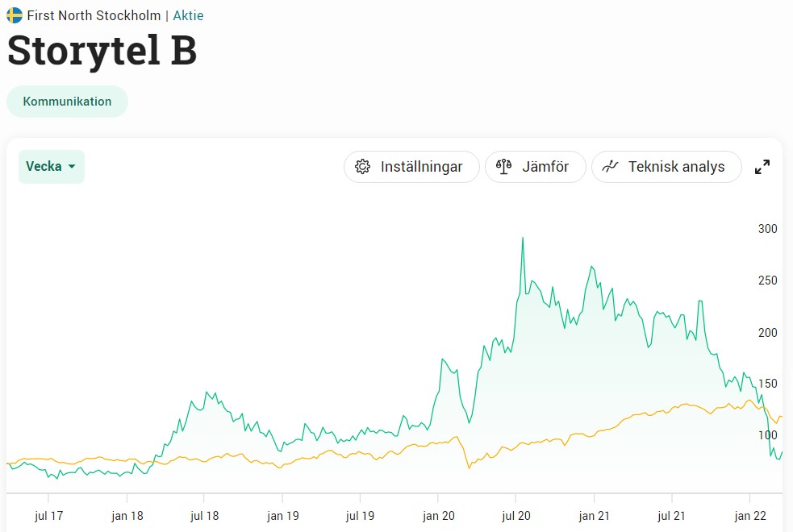Click the Swedish flag icon
This screenshot has height=532, width=793.
pyautogui.click(x=15, y=15)
